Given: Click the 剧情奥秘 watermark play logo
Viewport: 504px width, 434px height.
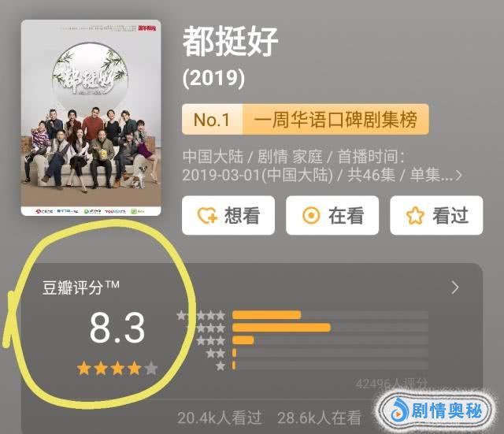Looking at the screenshot, I should coord(399,410).
